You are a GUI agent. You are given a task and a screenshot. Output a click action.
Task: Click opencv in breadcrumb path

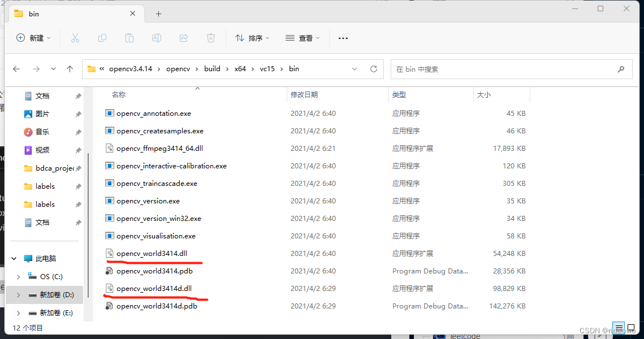click(178, 69)
